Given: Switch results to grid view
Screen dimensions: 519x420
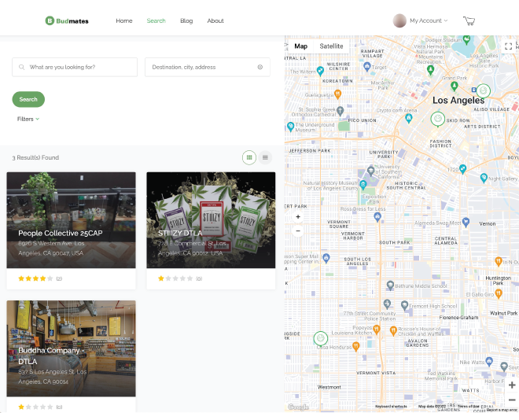Looking at the screenshot, I should tap(249, 157).
